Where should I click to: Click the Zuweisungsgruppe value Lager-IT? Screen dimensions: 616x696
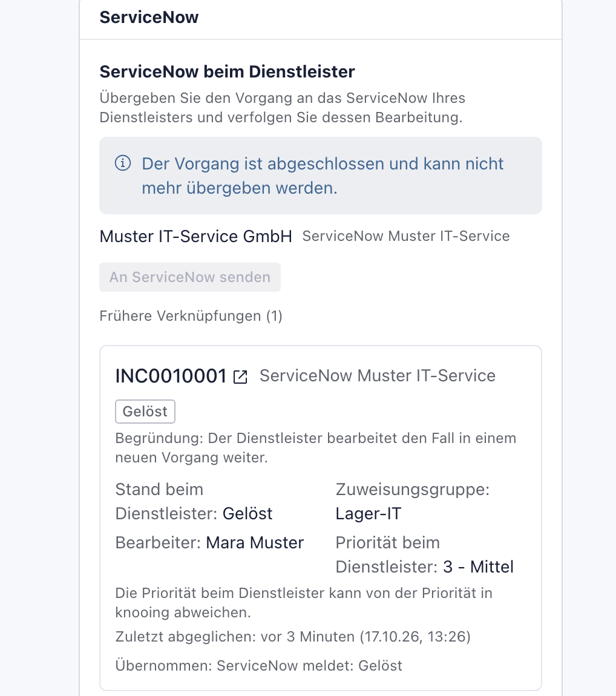click(x=369, y=514)
